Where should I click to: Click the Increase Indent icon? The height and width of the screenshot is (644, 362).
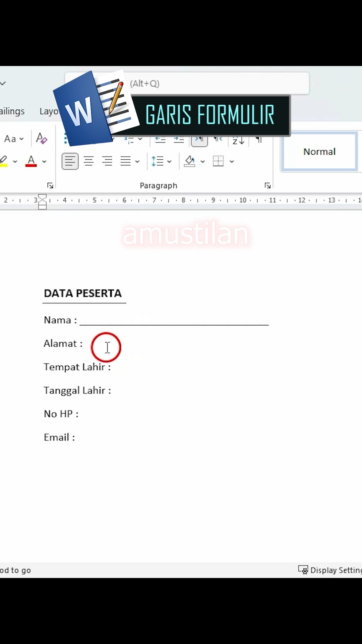(x=178, y=140)
